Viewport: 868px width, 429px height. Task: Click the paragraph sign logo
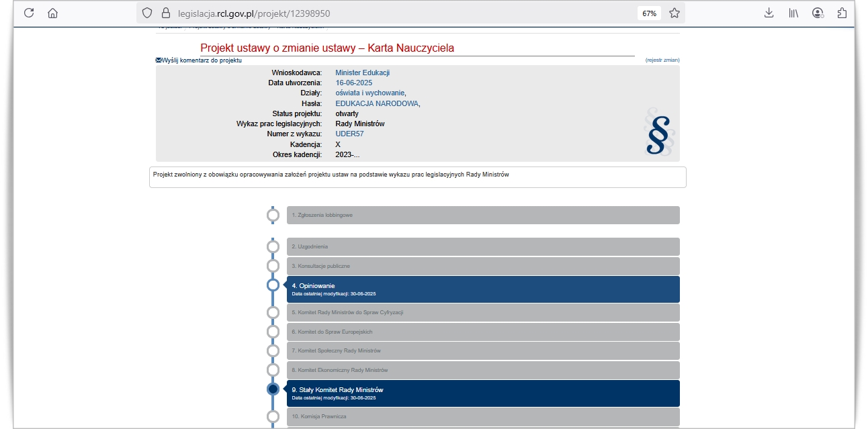click(659, 132)
